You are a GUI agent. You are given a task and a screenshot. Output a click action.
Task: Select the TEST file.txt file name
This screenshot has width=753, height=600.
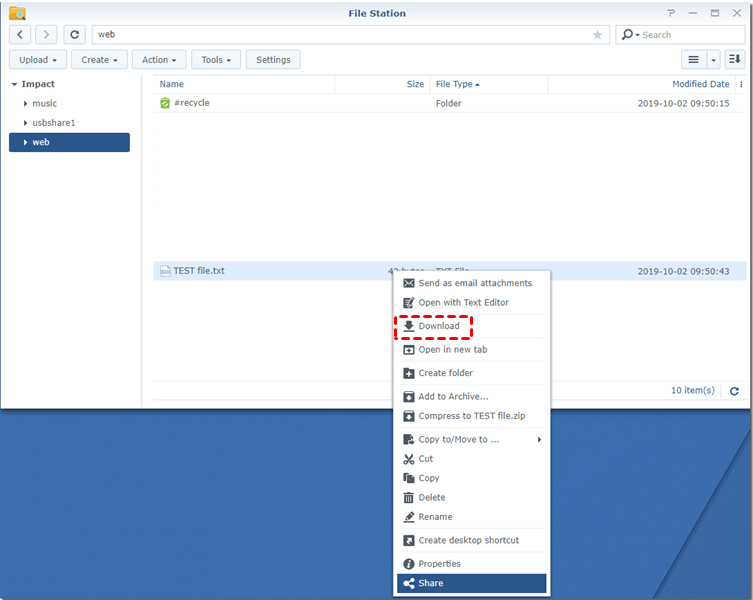[x=199, y=271]
